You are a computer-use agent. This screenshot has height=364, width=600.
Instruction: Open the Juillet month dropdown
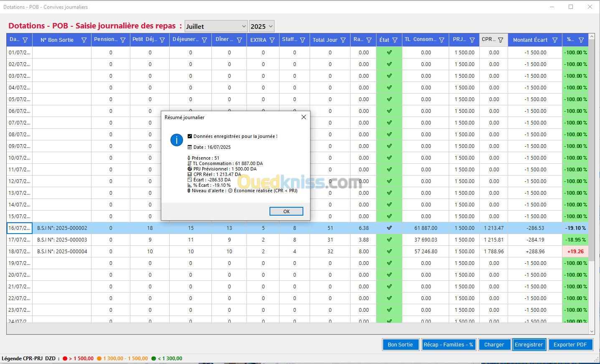216,26
